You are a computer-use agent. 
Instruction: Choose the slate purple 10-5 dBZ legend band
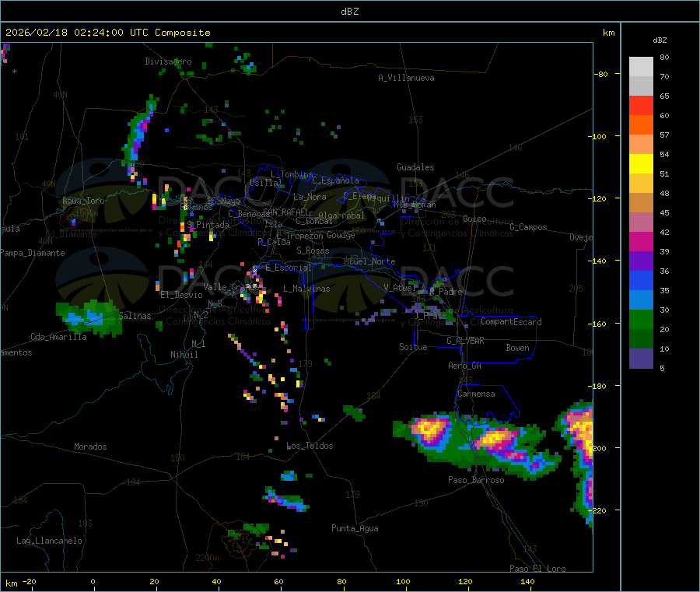641,359
